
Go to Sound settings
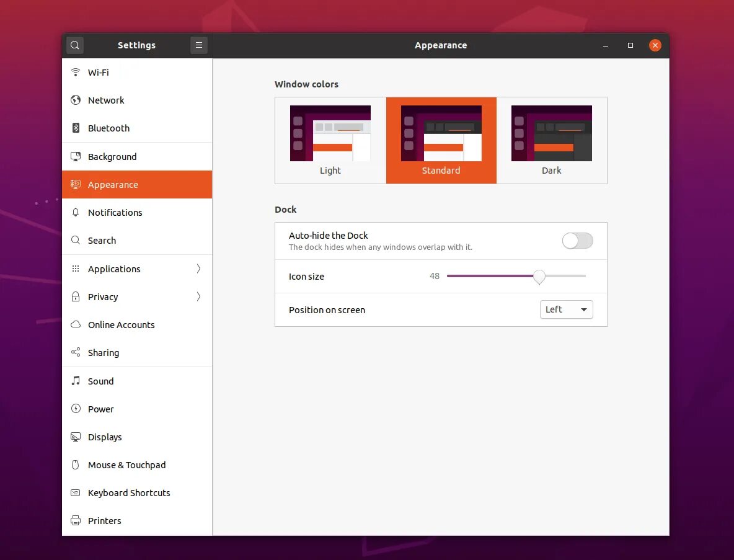tap(137, 381)
